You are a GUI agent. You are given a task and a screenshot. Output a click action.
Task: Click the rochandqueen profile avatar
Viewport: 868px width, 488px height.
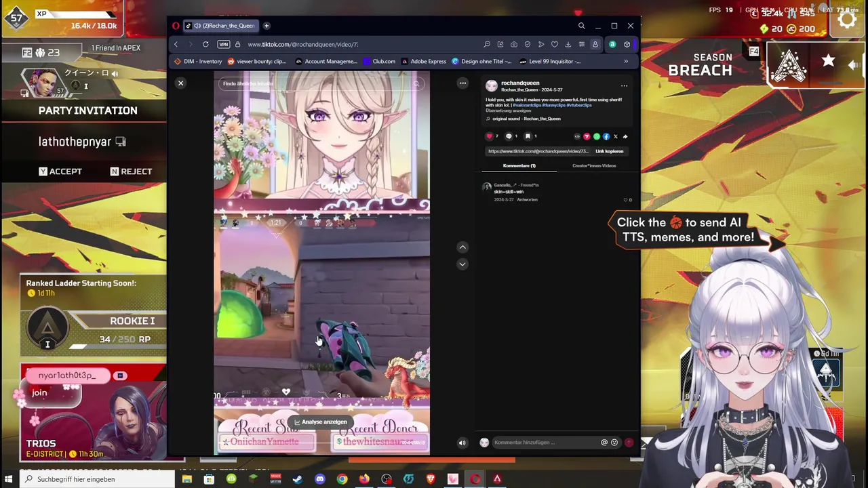click(x=492, y=86)
